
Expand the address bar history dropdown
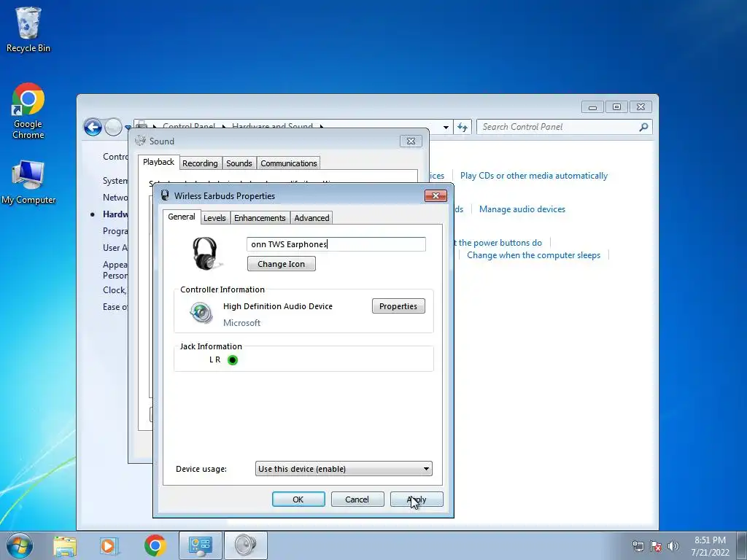[446, 127]
